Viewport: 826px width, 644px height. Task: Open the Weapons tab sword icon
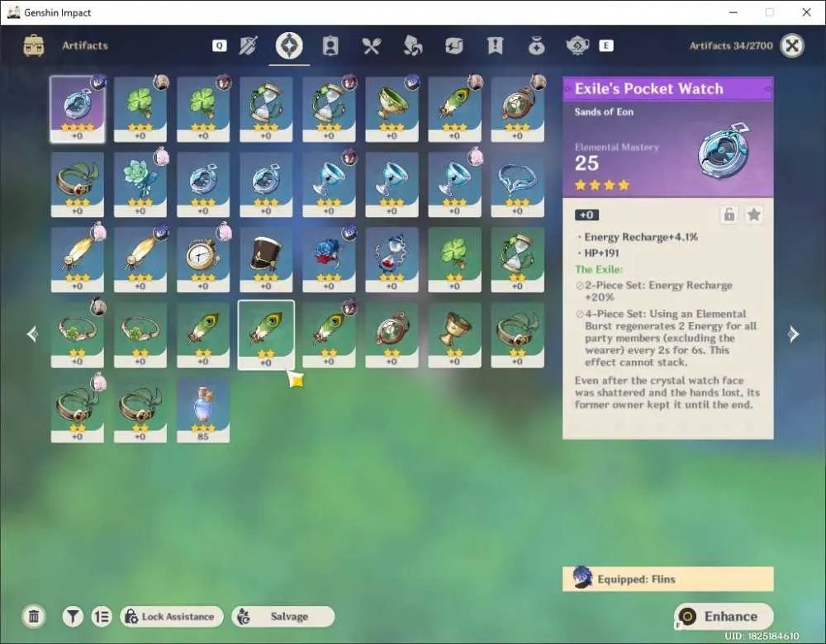pyautogui.click(x=248, y=45)
